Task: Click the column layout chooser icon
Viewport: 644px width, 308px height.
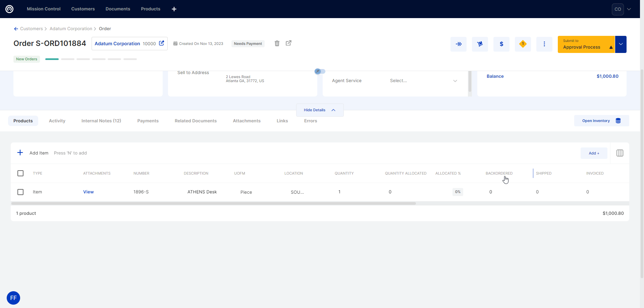Action: (620, 153)
